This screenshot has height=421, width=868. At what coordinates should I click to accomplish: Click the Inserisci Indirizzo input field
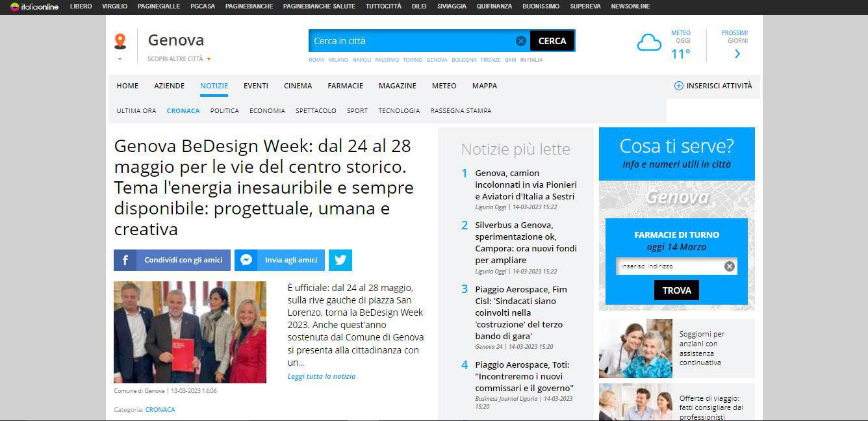coord(670,266)
